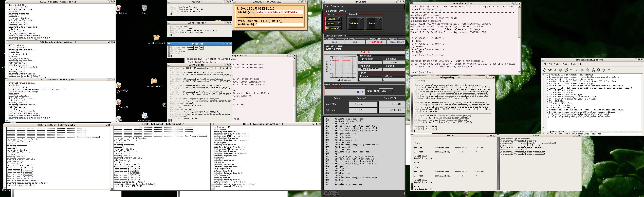Image resolution: width=644 pixels, height=197 pixels.
Task: Click the emacs Customize (checklist with pencil) icon
Action: point(604,70)
